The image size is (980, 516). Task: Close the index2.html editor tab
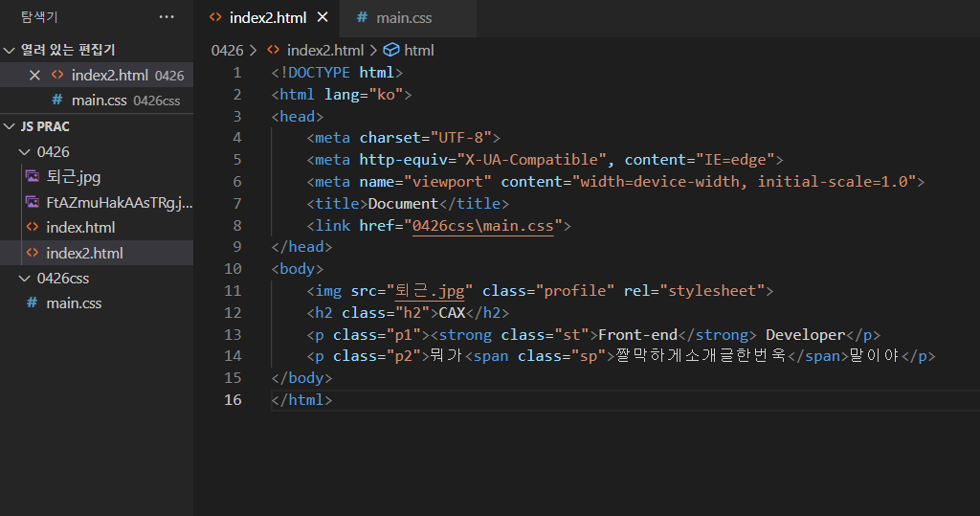click(x=323, y=17)
